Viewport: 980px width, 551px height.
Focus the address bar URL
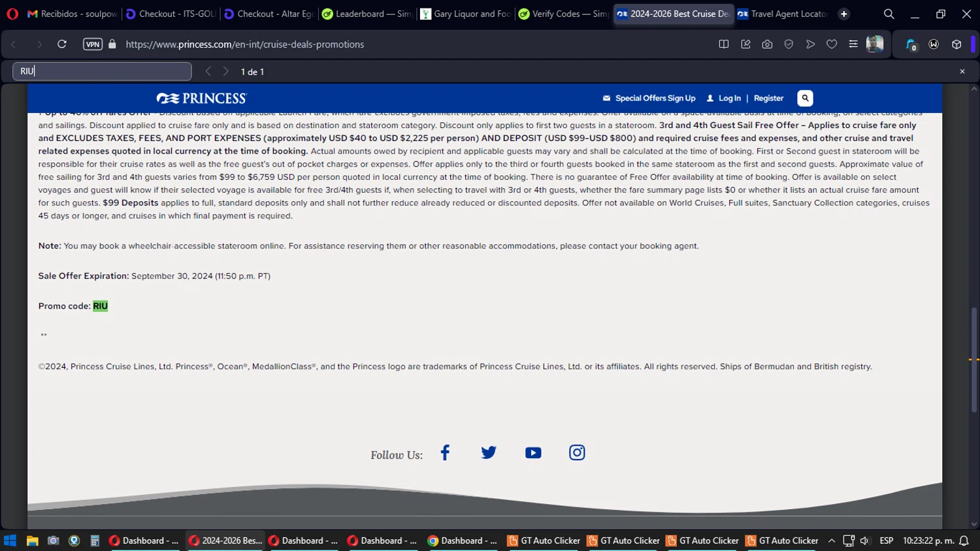pyautogui.click(x=245, y=44)
